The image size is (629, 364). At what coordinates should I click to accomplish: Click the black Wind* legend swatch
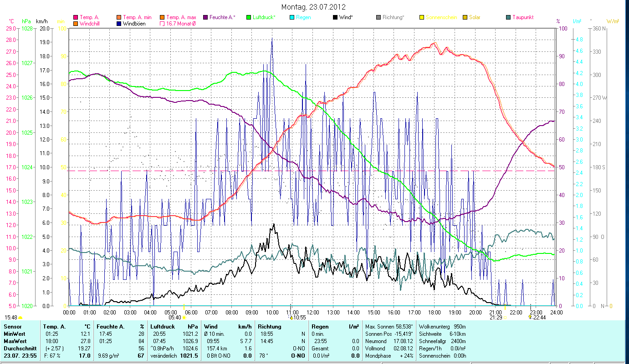pyautogui.click(x=335, y=17)
